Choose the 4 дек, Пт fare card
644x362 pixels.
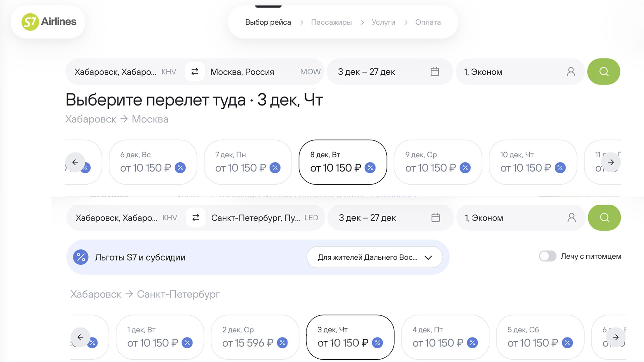pyautogui.click(x=445, y=337)
